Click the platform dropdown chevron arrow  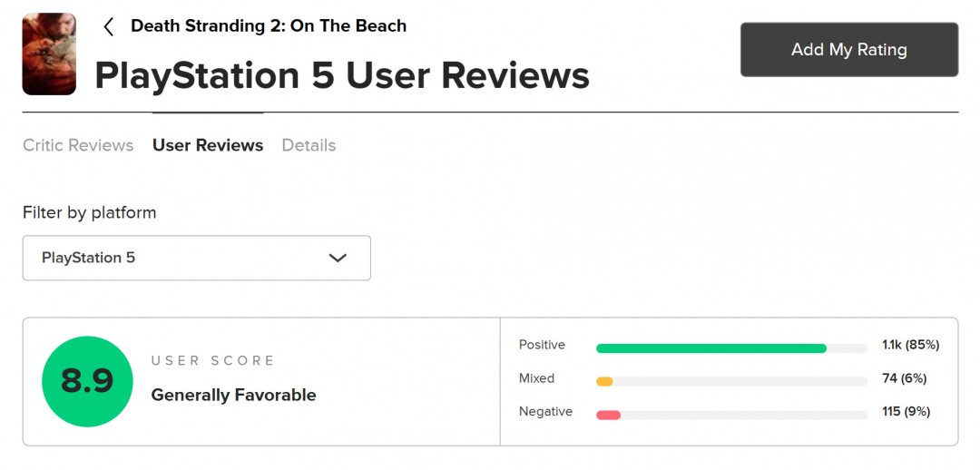pos(338,258)
